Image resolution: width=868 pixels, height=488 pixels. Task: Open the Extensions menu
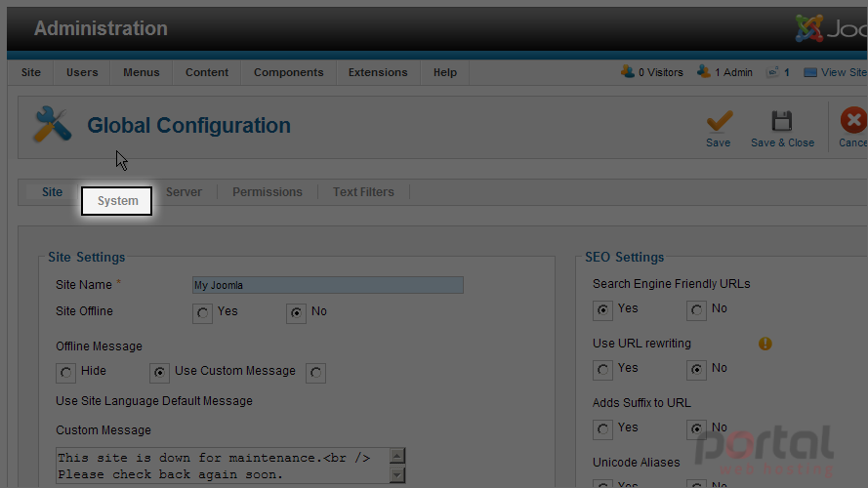pos(378,72)
